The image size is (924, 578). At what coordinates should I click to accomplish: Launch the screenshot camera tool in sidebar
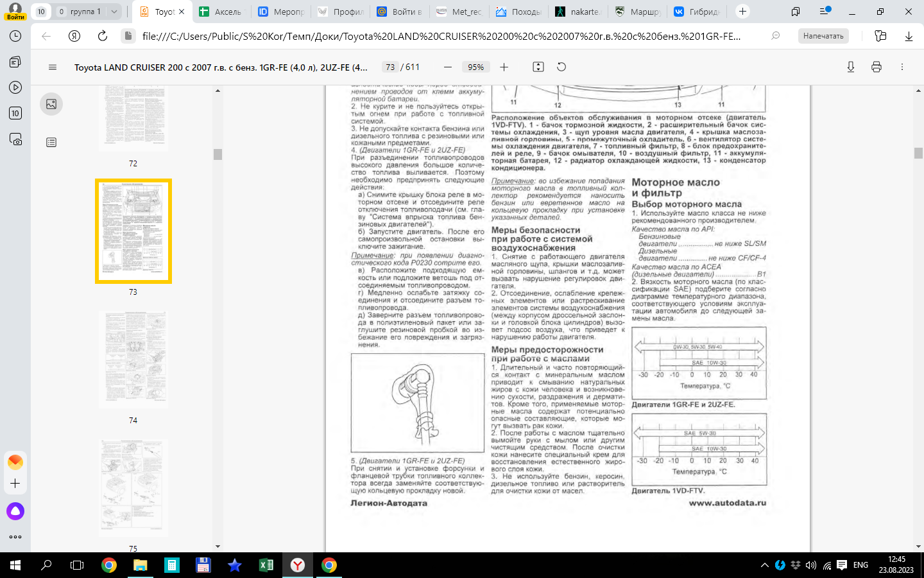click(x=15, y=139)
